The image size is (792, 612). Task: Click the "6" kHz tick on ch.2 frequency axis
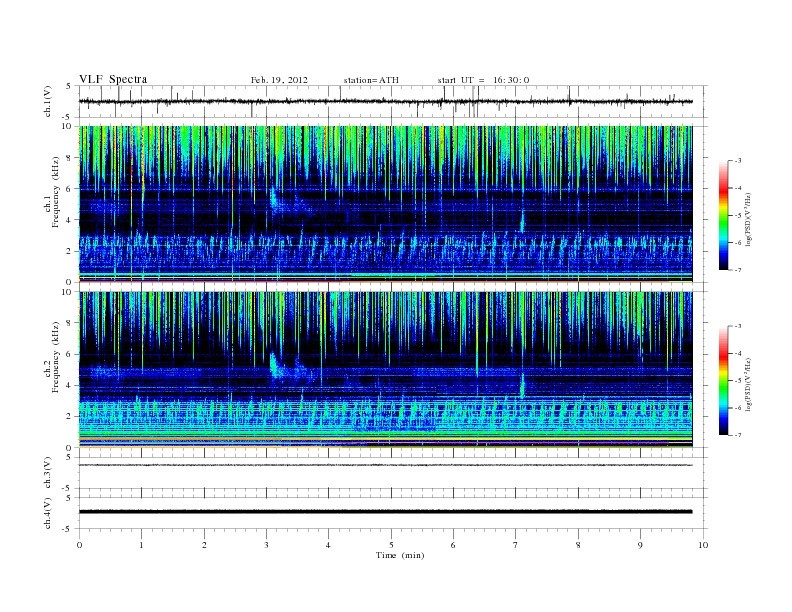70,354
